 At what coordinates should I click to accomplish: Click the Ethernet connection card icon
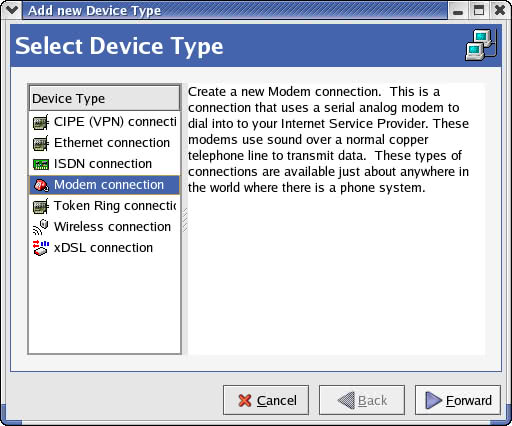[x=41, y=143]
